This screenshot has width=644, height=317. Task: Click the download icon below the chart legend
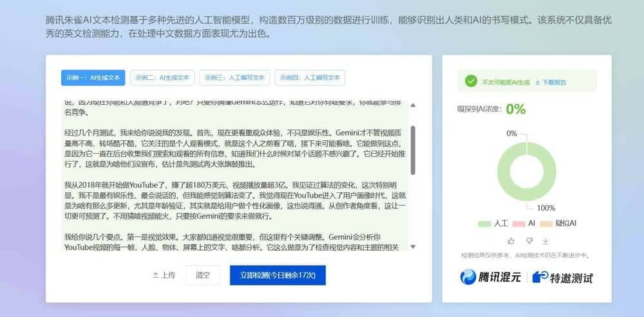click(x=545, y=240)
